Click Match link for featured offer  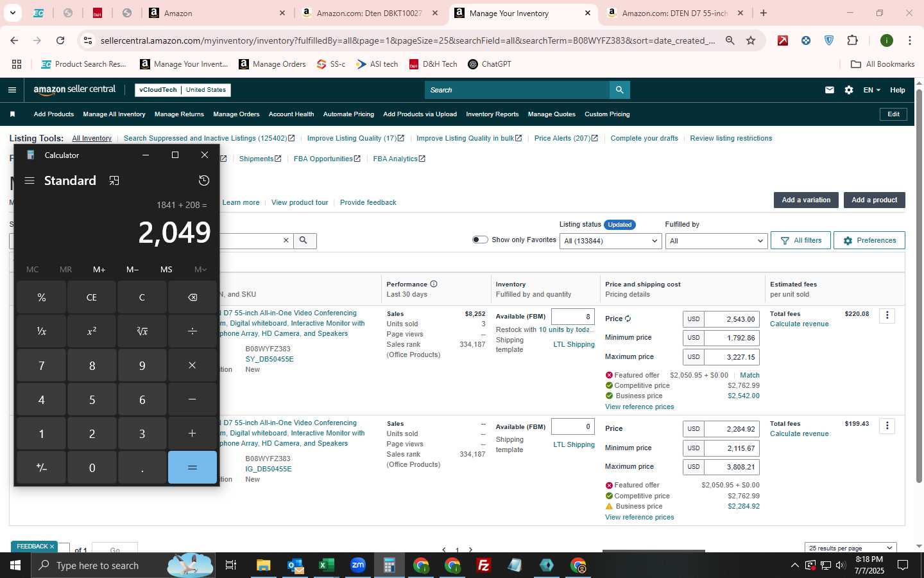[749, 375]
